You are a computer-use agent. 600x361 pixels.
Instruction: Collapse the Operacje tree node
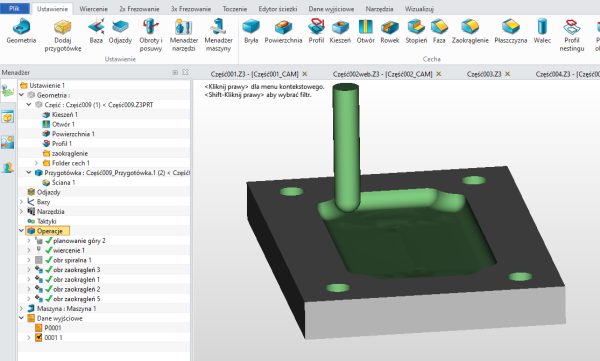[x=21, y=231]
